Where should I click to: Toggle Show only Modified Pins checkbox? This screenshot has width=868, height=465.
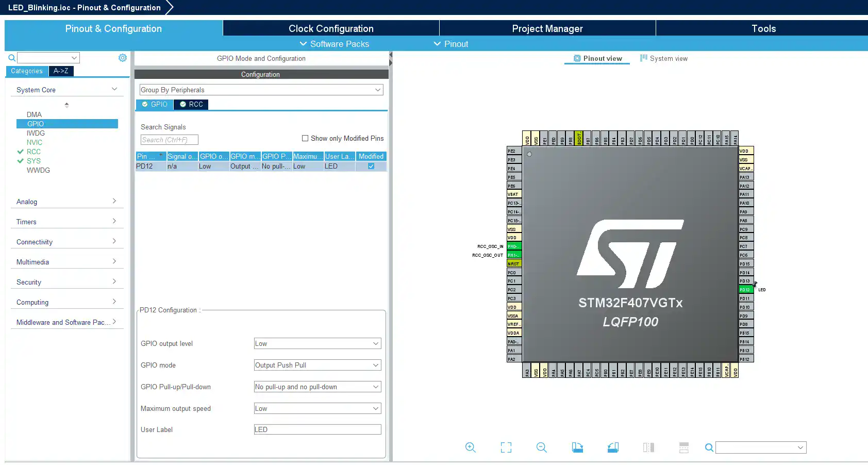coord(305,138)
